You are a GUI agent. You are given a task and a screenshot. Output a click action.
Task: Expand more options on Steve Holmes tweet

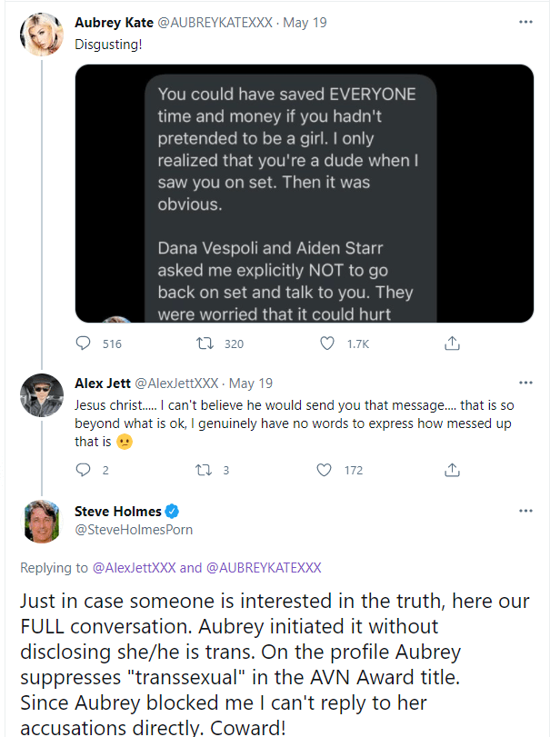(x=525, y=511)
